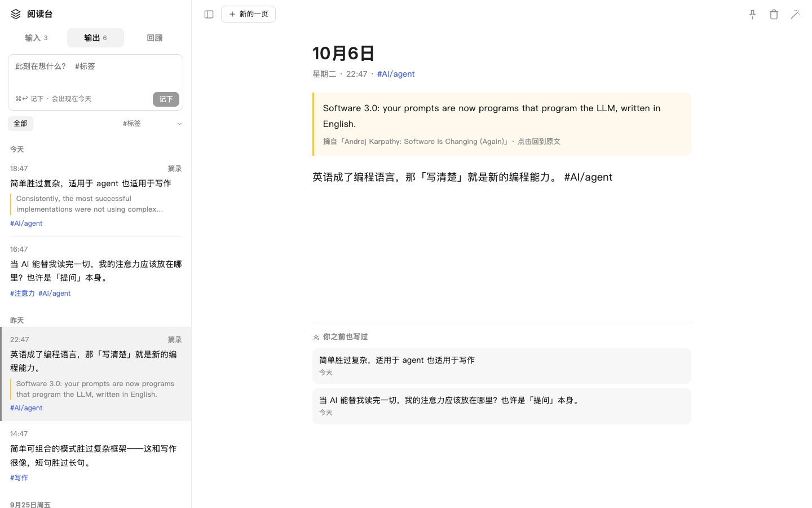The width and height of the screenshot is (812, 508).
Task: Click the 10月6日 page title
Action: pyautogui.click(x=343, y=53)
